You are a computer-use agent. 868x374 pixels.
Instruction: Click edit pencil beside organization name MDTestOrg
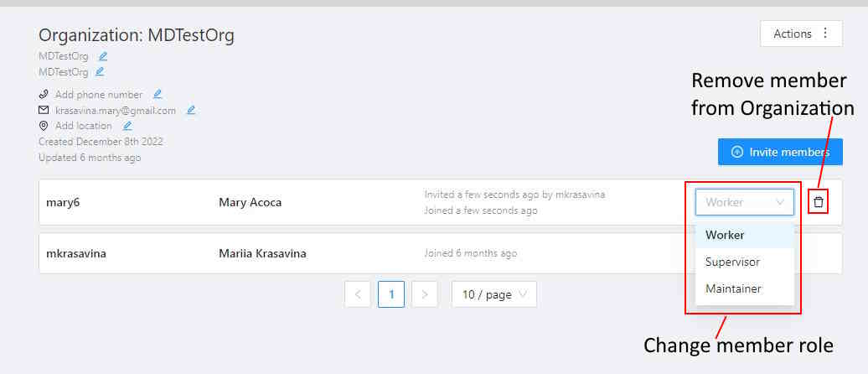click(103, 56)
